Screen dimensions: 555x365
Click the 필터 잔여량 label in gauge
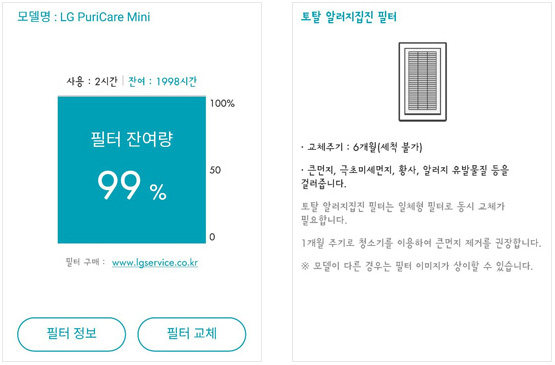click(x=132, y=139)
